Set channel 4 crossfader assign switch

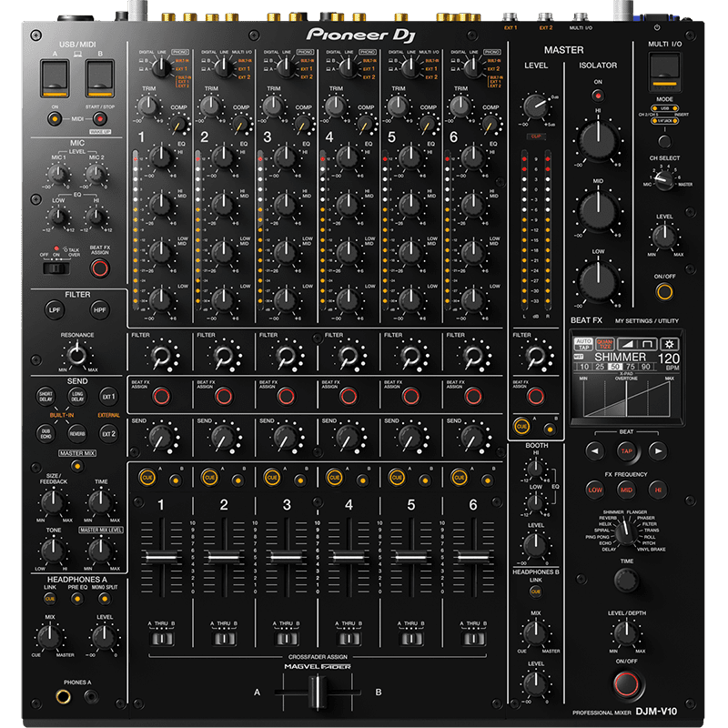[x=349, y=639]
